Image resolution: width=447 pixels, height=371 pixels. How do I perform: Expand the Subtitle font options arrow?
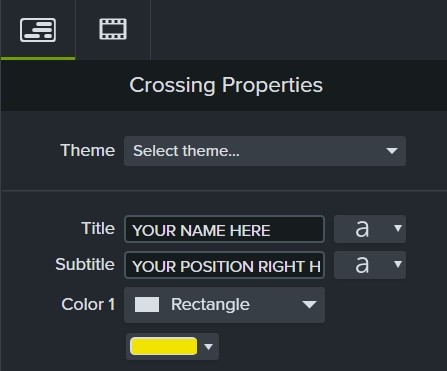pyautogui.click(x=398, y=264)
